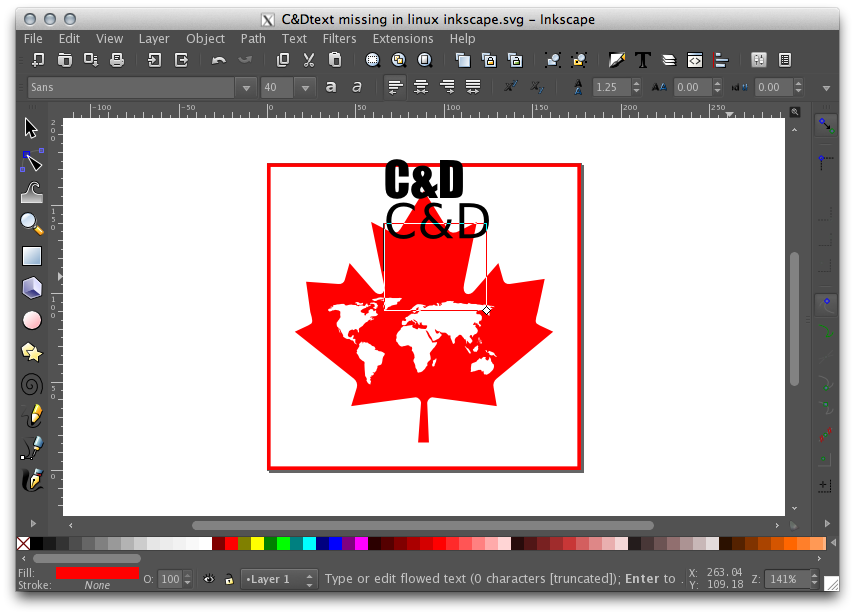
Task: Click the Undo arrow button
Action: (x=219, y=60)
